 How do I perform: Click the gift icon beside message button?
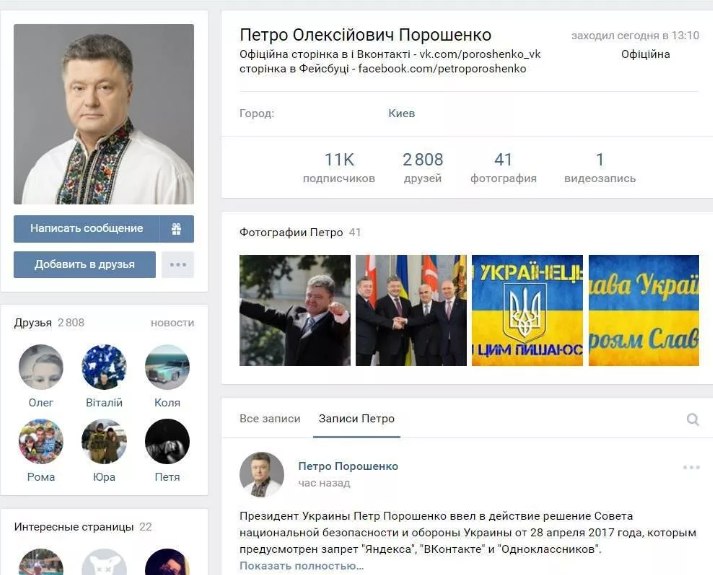tap(176, 229)
